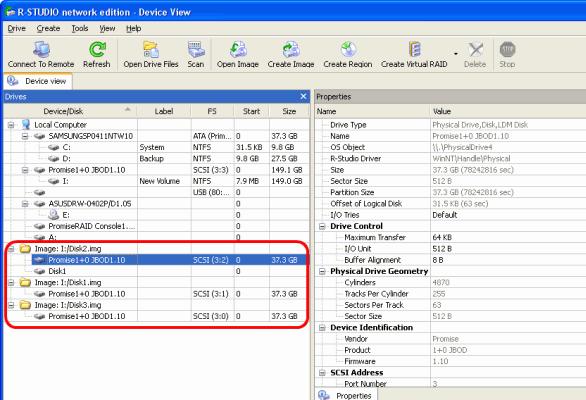Click the Maximum Transfer 64 KB value
This screenshot has height=400, width=586.
pos(442,237)
